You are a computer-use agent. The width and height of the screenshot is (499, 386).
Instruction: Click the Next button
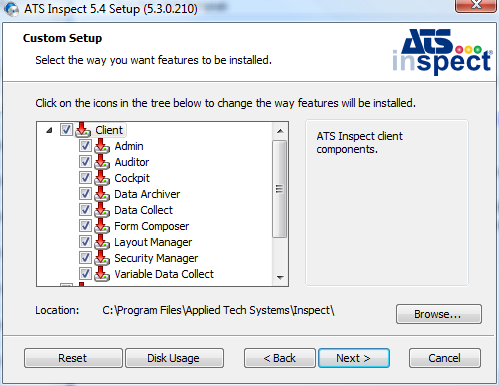coord(354,358)
